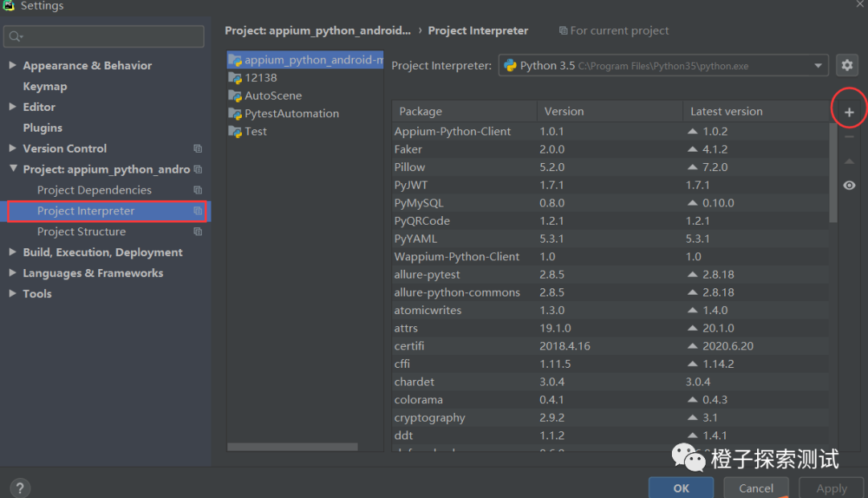Viewport: 868px width, 498px height.
Task: Select the Wappium-Python-Client package row
Action: 610,256
